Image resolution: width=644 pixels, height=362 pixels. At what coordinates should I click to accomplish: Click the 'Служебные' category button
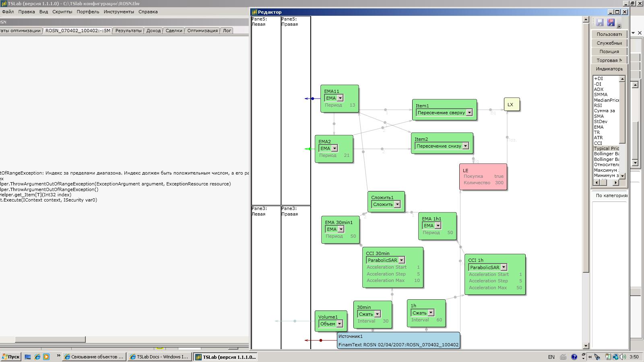coord(609,43)
